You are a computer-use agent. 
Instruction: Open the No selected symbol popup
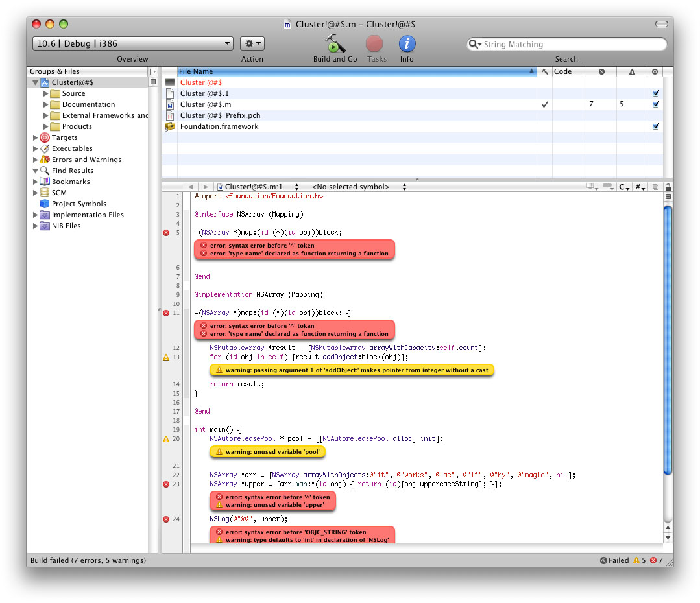(x=359, y=187)
